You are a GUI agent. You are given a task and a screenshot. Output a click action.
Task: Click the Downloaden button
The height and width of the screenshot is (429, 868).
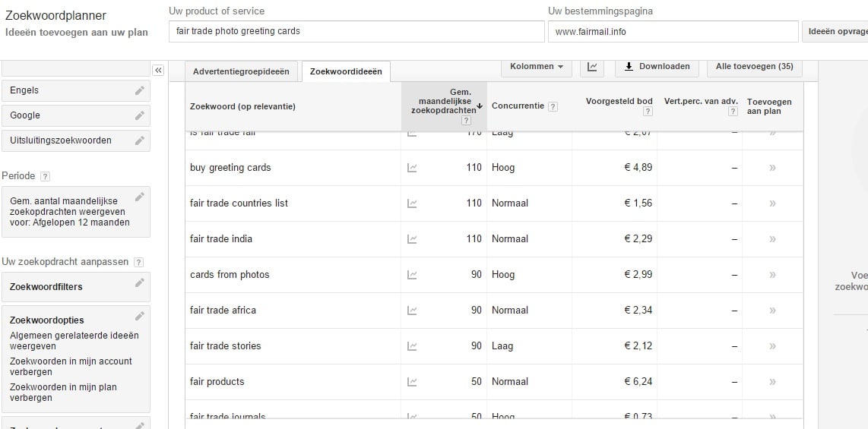pyautogui.click(x=657, y=67)
